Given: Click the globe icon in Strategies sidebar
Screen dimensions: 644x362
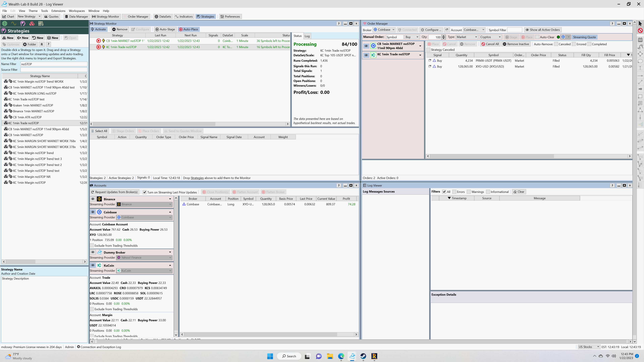Looking at the screenshot, I should pos(5,23).
